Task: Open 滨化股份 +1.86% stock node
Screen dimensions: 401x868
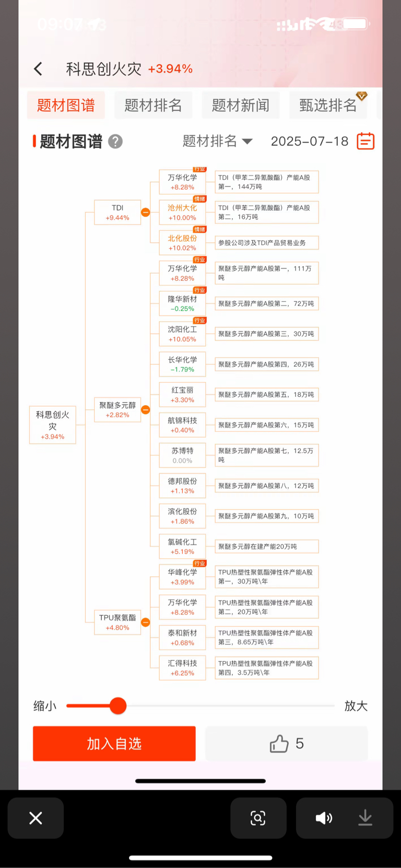Action: tap(182, 517)
